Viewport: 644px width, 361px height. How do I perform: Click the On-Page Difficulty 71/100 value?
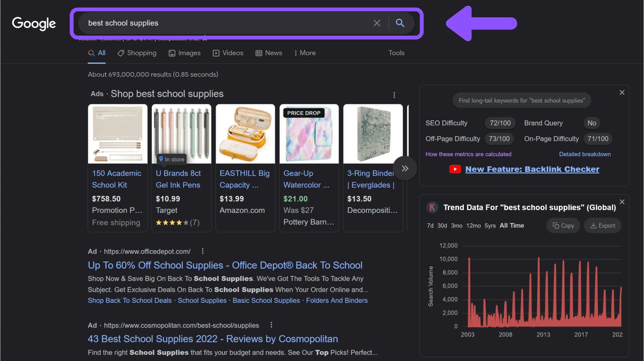(x=597, y=139)
